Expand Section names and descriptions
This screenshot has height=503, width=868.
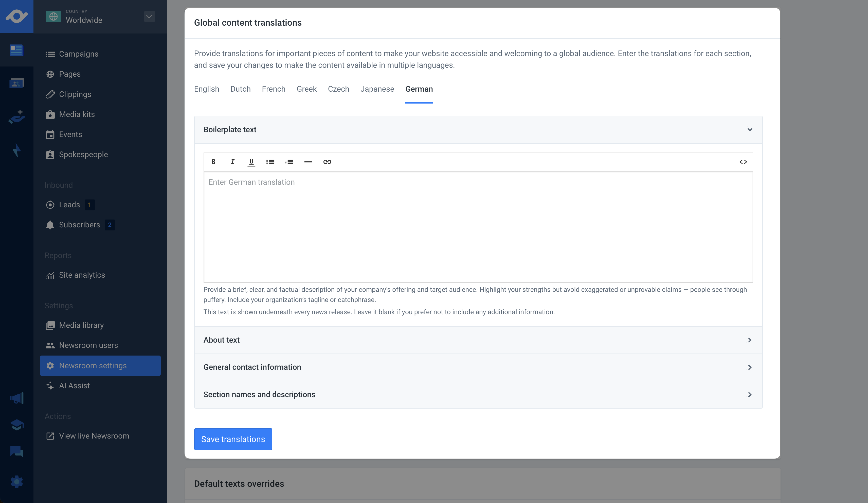pyautogui.click(x=750, y=394)
